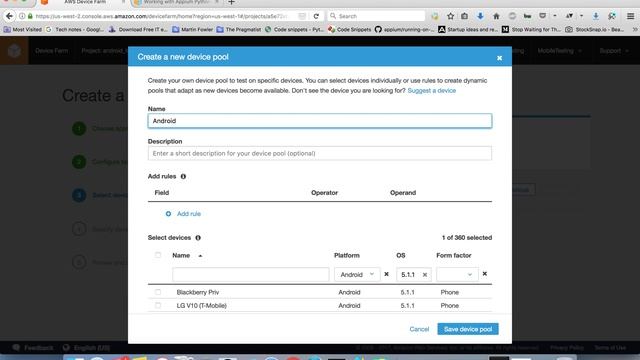Screen dimensions: 640x360
Task: Show site information icon in address bar
Action: [22, 16]
